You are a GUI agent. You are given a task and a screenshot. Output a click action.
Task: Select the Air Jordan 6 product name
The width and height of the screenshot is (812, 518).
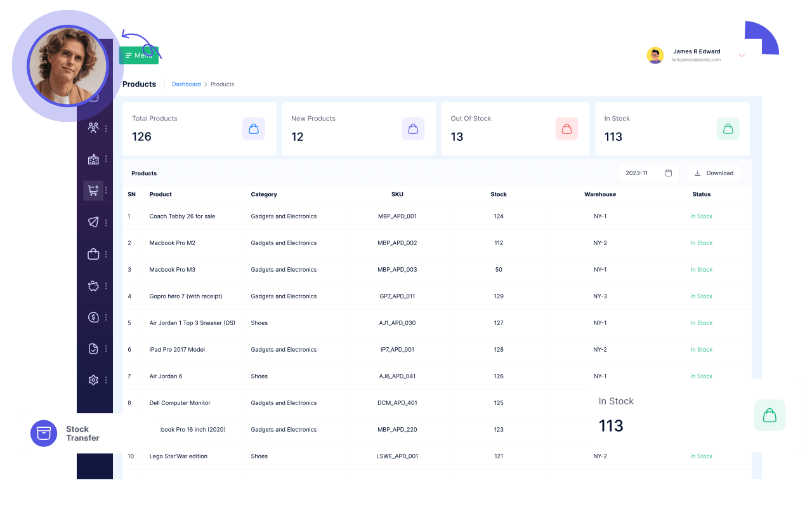[166, 376]
